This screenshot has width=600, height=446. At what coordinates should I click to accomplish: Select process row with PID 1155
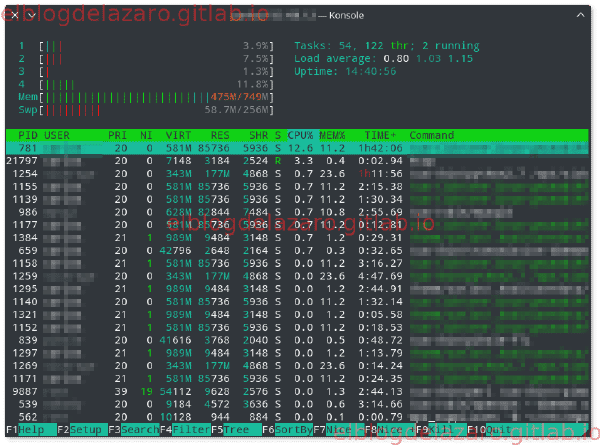tap(297, 187)
